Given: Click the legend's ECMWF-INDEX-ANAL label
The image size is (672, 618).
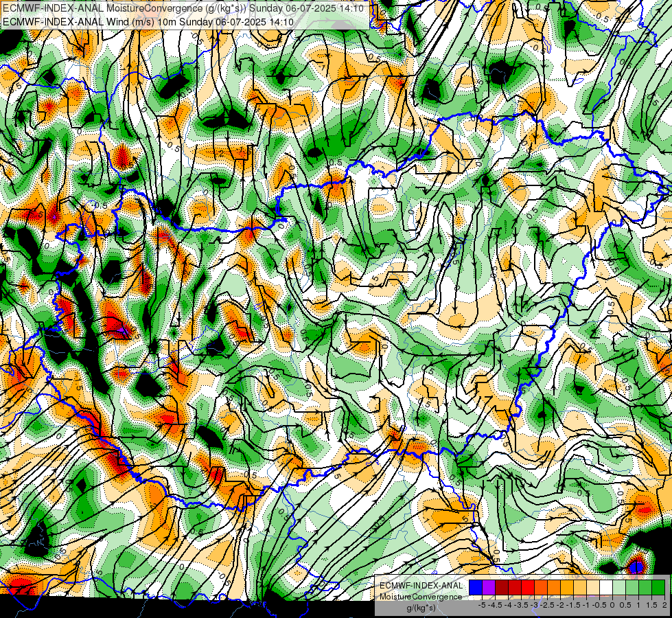Looking at the screenshot, I should (x=421, y=586).
